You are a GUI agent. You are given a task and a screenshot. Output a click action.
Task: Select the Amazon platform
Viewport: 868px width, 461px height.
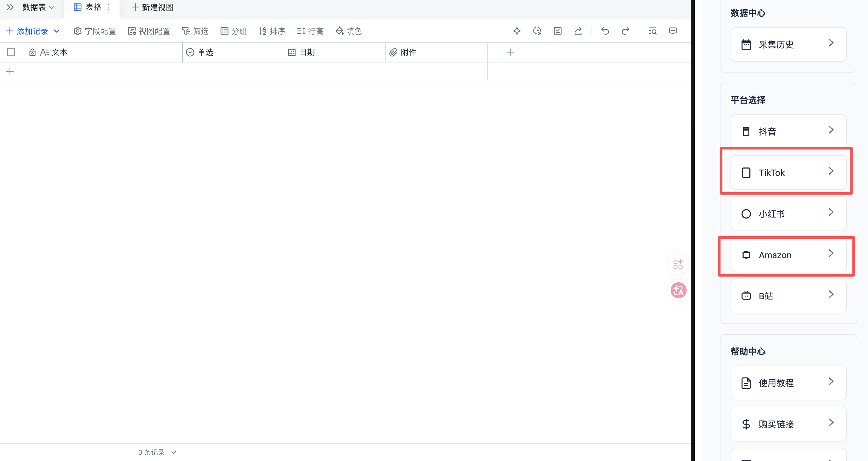[x=788, y=255]
